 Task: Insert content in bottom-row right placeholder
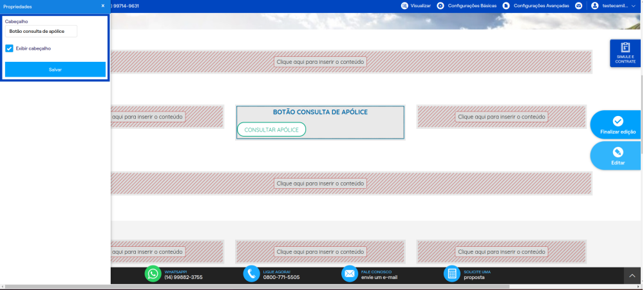[502, 252]
